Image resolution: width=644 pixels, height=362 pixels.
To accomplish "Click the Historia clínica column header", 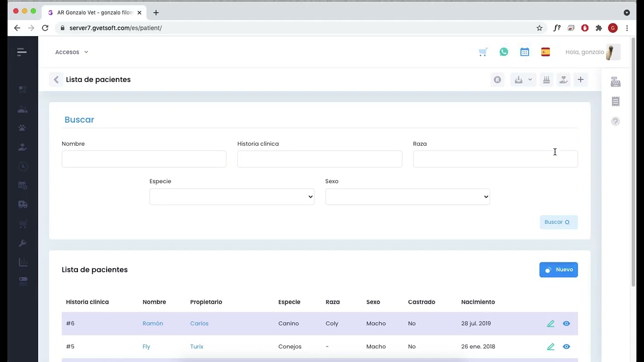I will pos(88,302).
